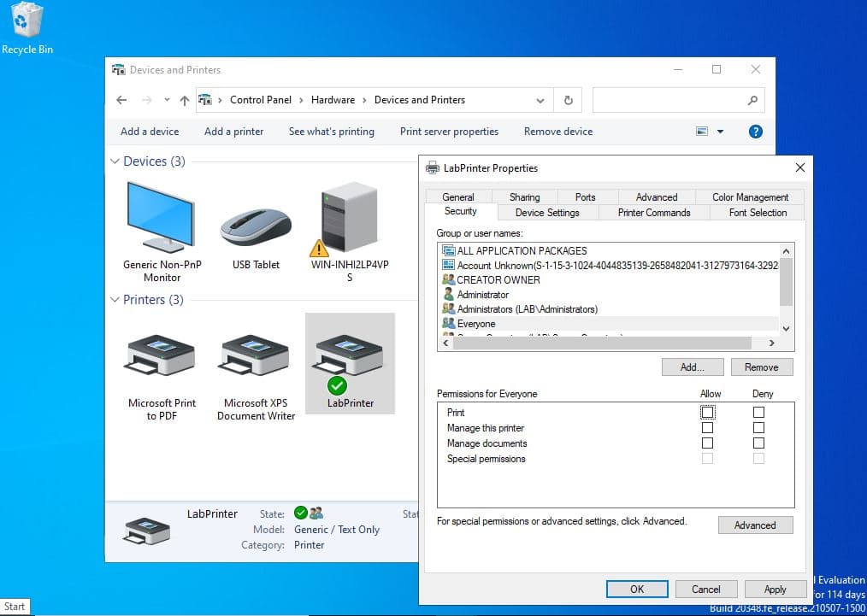The width and height of the screenshot is (867, 616).
Task: Collapse the Printers (3) group
Action: click(115, 300)
